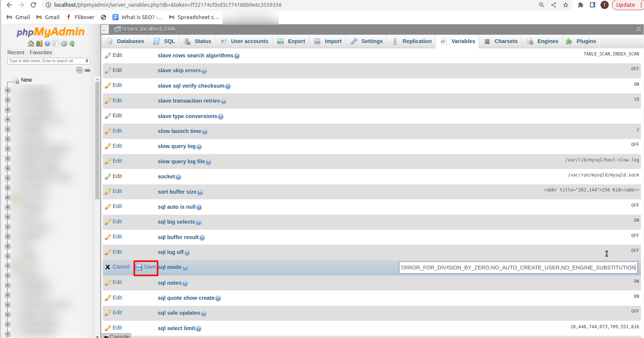The image size is (644, 338).
Task: Save the edited sql mode value
Action: click(146, 267)
